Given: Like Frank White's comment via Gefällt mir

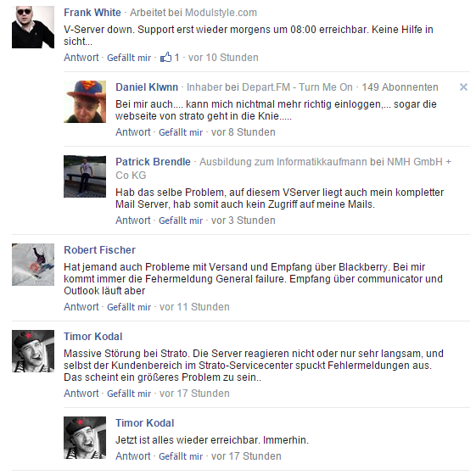Looking at the screenshot, I should (129, 58).
